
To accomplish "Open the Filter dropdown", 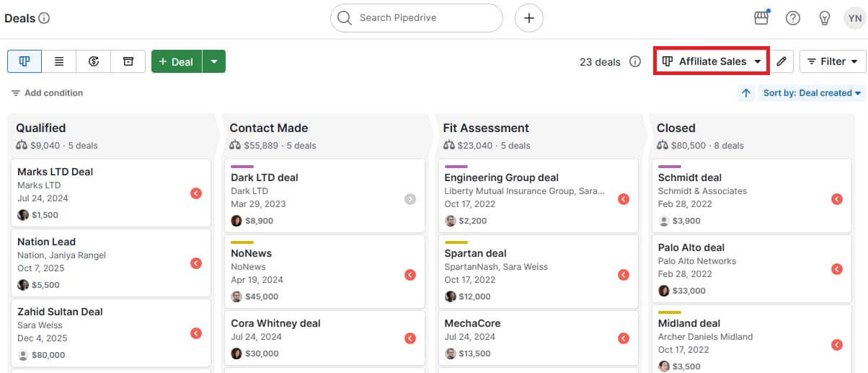I will point(832,61).
